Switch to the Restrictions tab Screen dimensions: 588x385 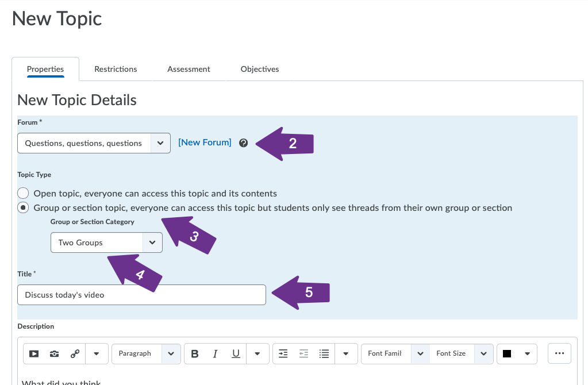coord(116,69)
